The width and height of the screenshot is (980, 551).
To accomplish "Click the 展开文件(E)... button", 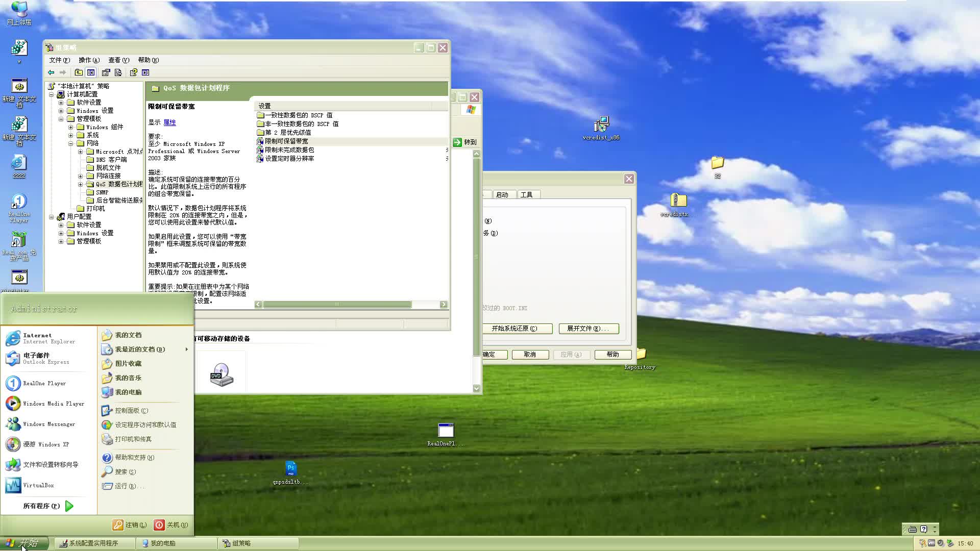I will point(588,329).
